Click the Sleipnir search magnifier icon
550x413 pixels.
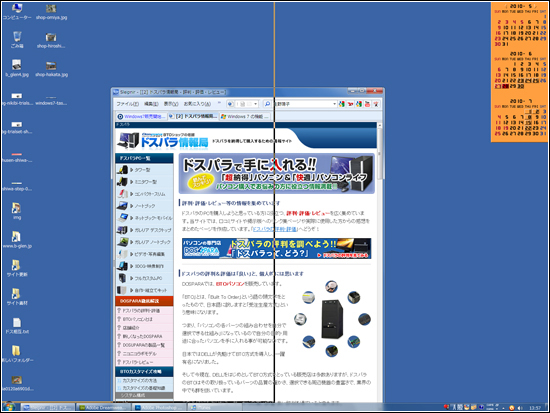pos(267,104)
